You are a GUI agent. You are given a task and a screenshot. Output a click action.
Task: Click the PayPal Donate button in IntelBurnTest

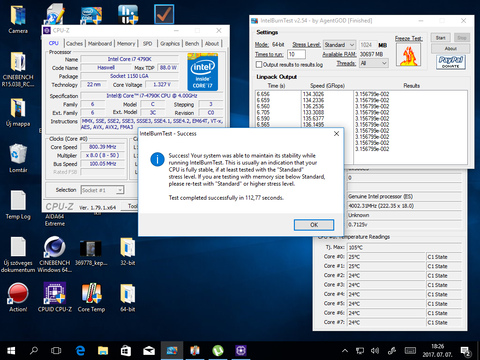click(x=451, y=62)
